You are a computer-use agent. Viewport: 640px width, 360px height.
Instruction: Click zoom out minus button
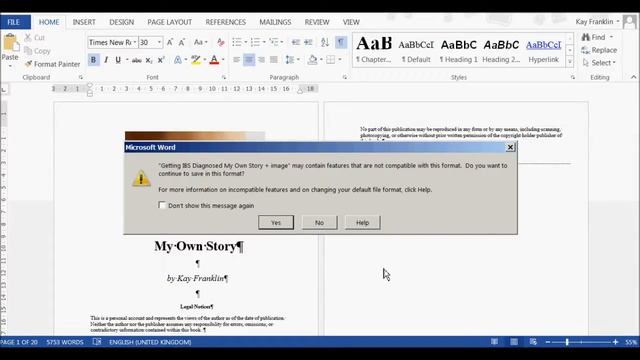tap(548, 342)
